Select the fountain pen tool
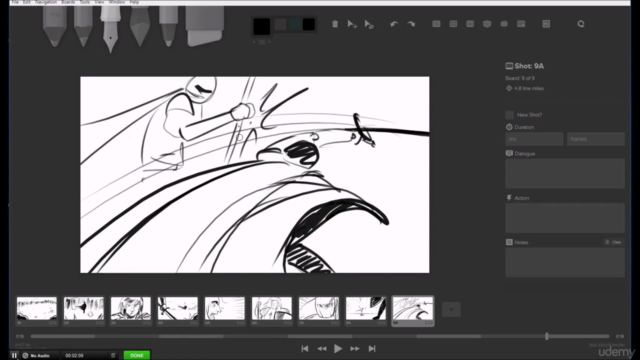Image resolution: width=640 pixels, height=360 pixels. click(x=110, y=28)
